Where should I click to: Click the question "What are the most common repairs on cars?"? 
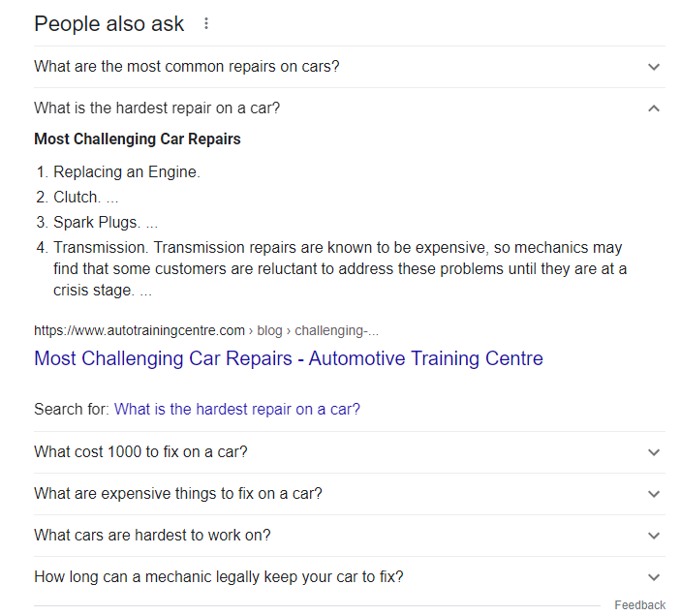(187, 67)
